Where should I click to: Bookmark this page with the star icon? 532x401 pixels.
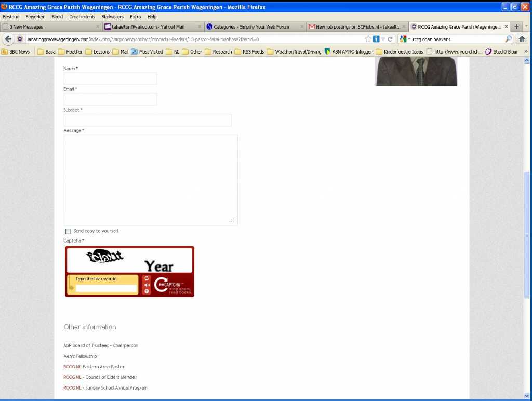(368, 39)
